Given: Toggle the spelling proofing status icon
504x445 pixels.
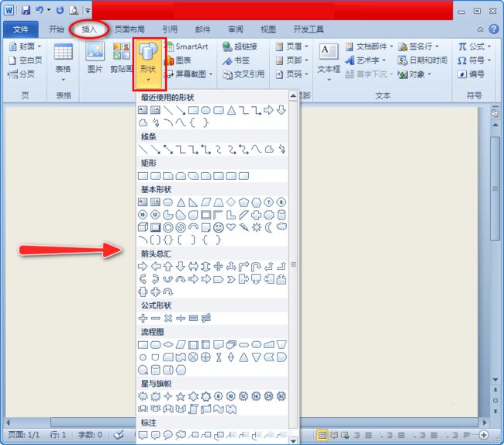Looking at the screenshot, I should pos(119,435).
